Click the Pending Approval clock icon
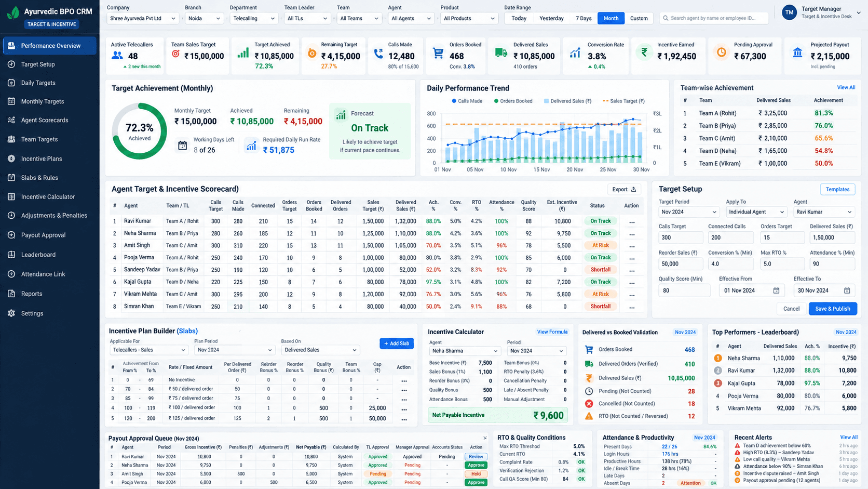 [722, 52]
